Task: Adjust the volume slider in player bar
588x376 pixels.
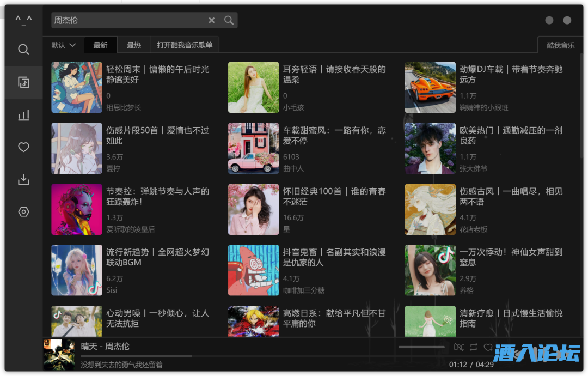Action: (421, 347)
